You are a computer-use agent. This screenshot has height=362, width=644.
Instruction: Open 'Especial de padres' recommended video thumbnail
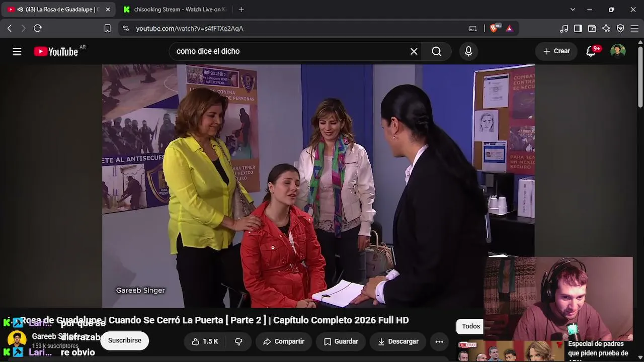510,351
